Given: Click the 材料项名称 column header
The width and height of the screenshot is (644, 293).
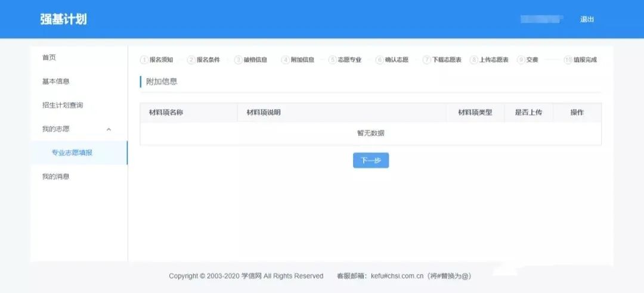Looking at the screenshot, I should [x=166, y=113].
